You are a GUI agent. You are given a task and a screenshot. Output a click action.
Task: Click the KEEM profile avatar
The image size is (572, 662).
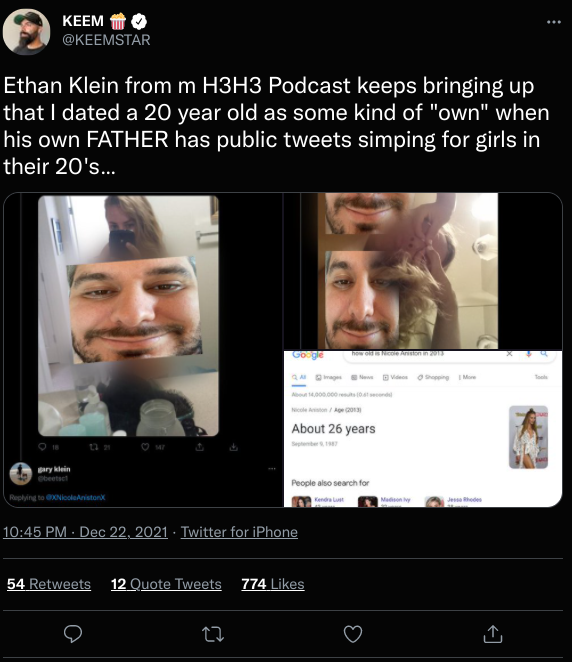[x=26, y=32]
